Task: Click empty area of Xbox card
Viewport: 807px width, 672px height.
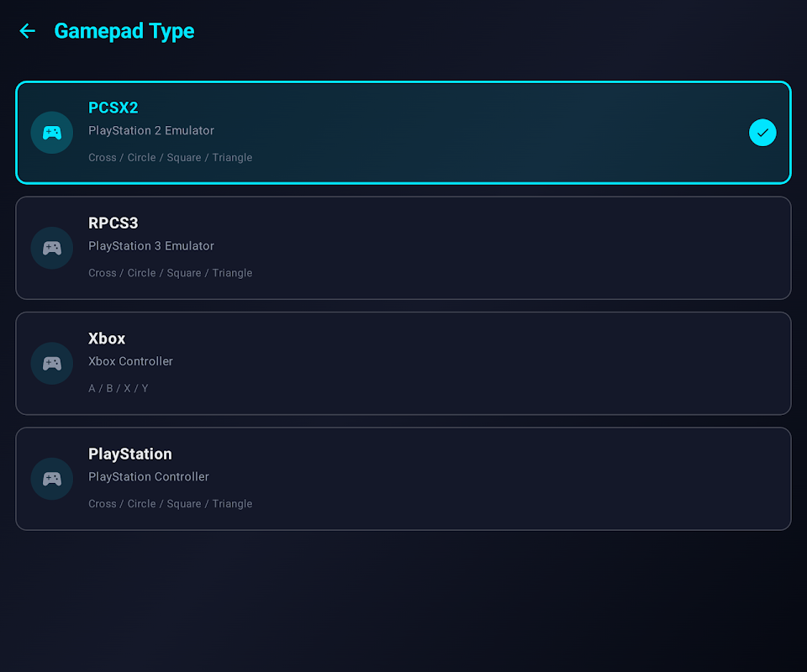Action: 504,363
